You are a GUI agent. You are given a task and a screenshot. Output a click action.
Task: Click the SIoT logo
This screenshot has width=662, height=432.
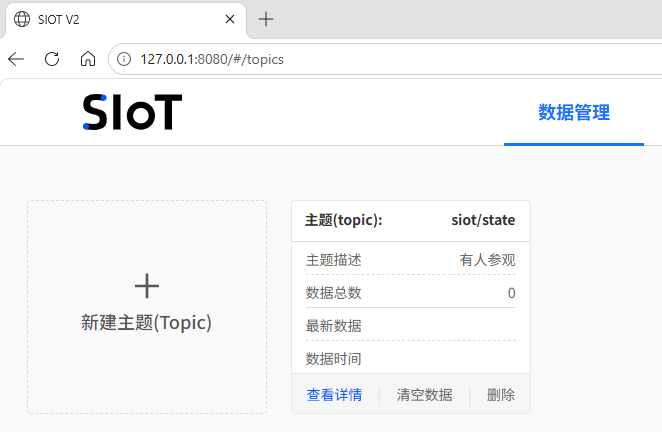[132, 112]
